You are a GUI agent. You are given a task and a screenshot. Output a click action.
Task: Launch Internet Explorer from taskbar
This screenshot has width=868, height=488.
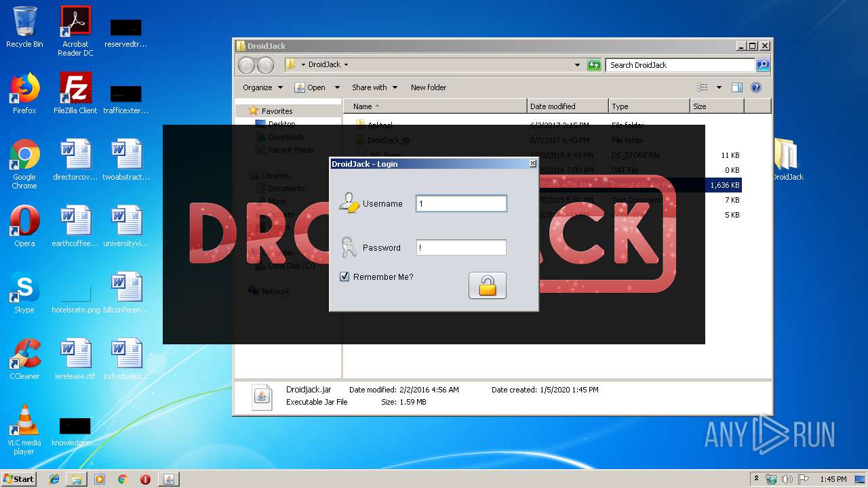tap(54, 479)
